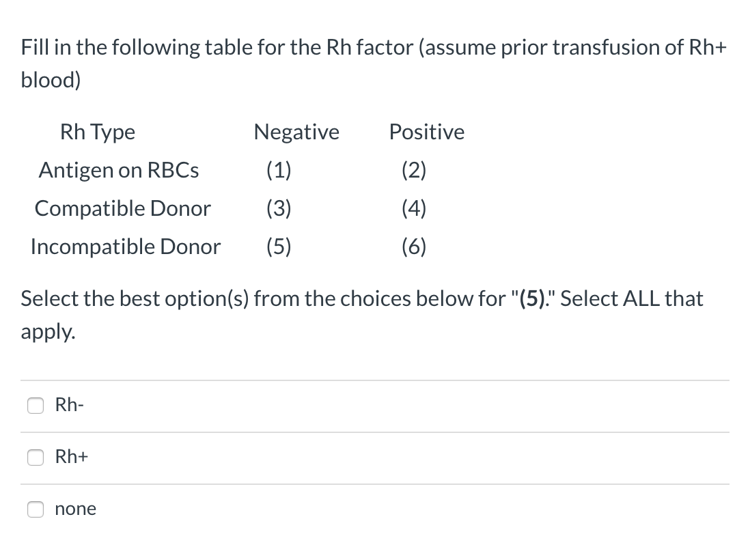Click the blank (3) table cell
The height and width of the screenshot is (560, 750).
click(x=279, y=209)
